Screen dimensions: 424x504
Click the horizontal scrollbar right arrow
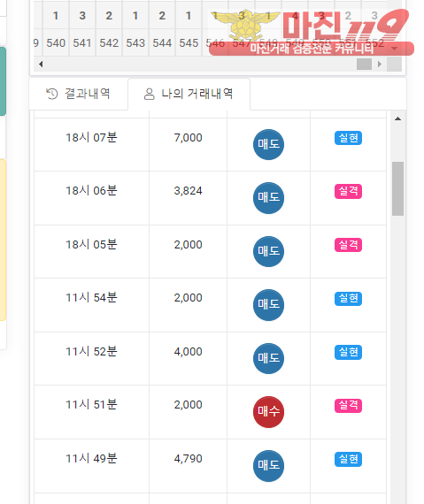pos(380,64)
